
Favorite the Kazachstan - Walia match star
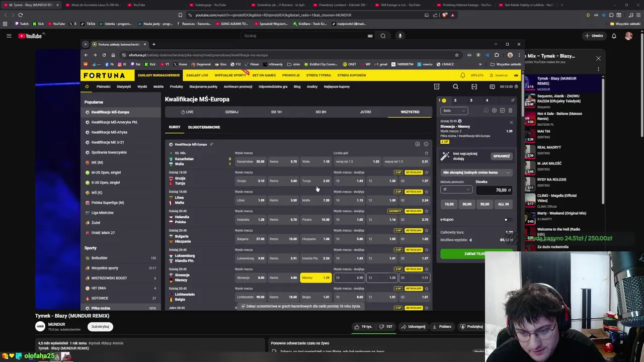click(x=427, y=153)
